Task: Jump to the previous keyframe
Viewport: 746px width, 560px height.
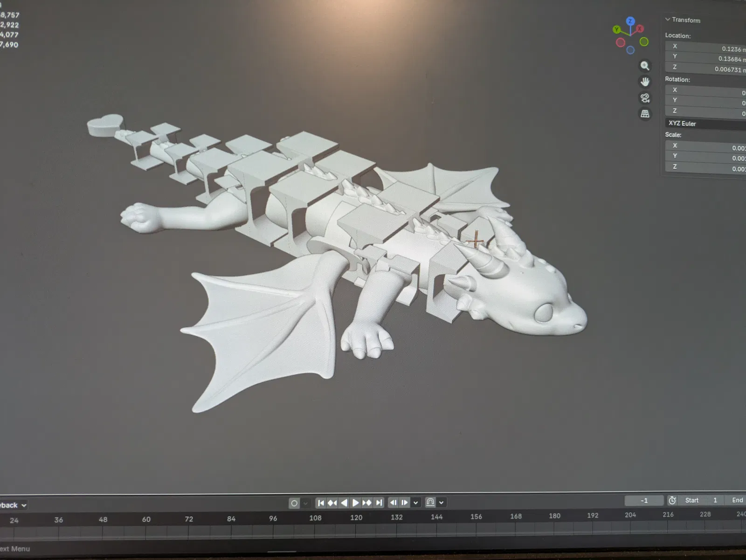Action: [x=332, y=503]
